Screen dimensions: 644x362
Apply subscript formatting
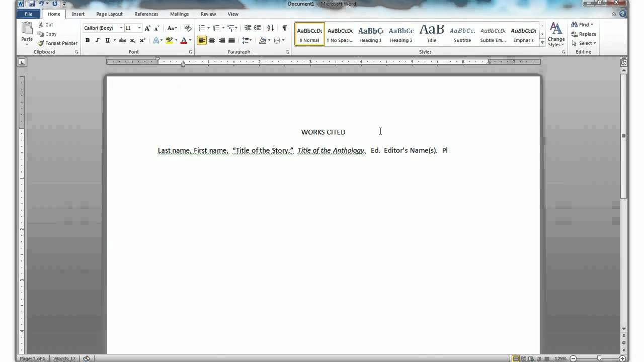pyautogui.click(x=132, y=40)
